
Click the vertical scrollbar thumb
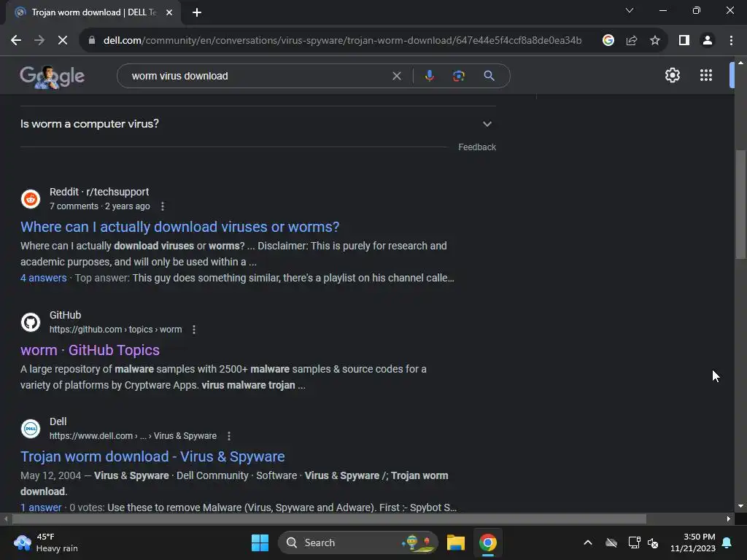coord(740,205)
